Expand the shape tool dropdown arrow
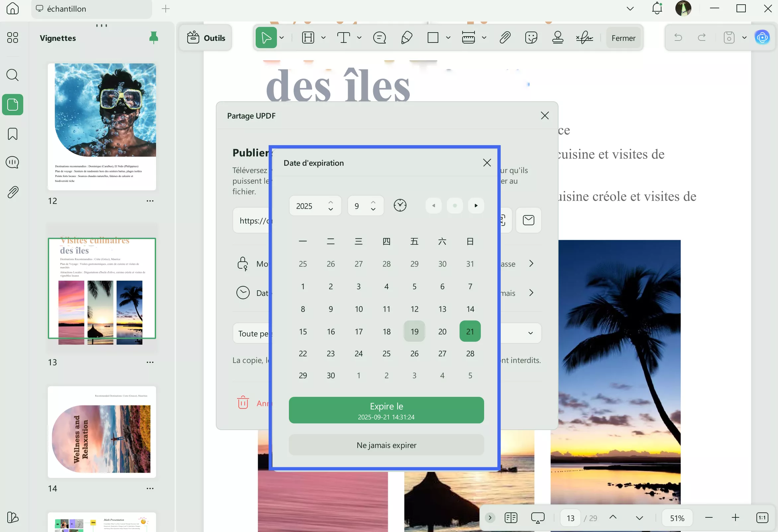Viewport: 778px width, 532px height. click(448, 38)
